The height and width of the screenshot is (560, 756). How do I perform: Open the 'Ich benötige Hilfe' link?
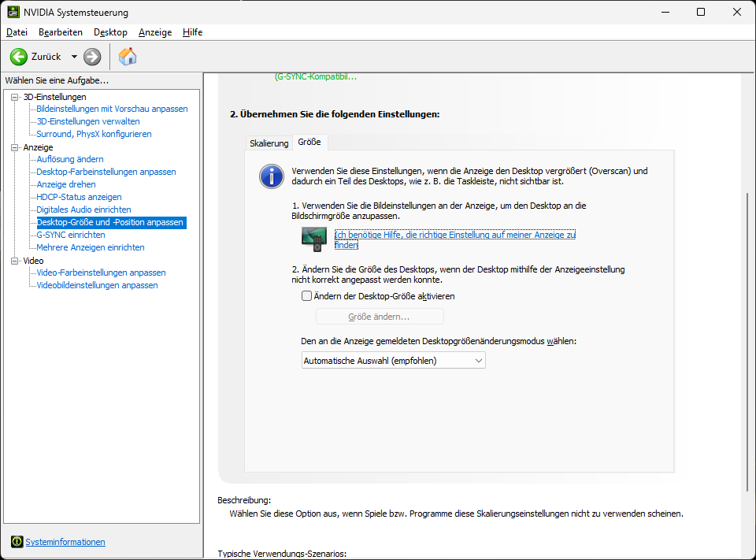(455, 239)
